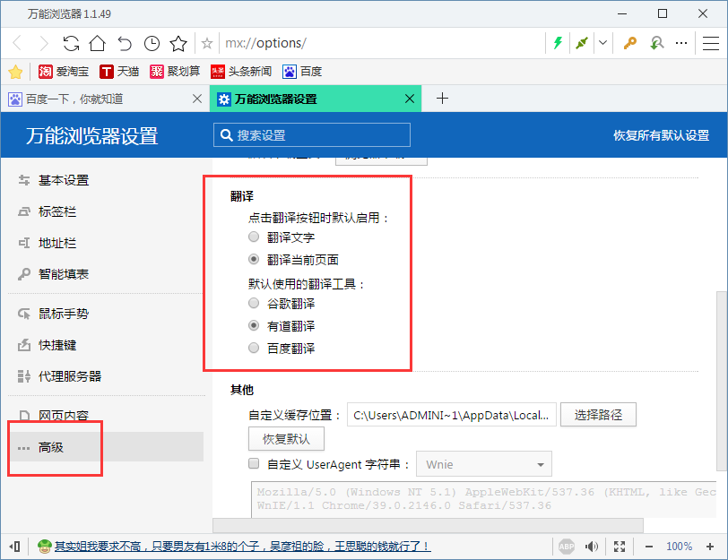
Task: Click the green plug extension icon
Action: [x=580, y=42]
